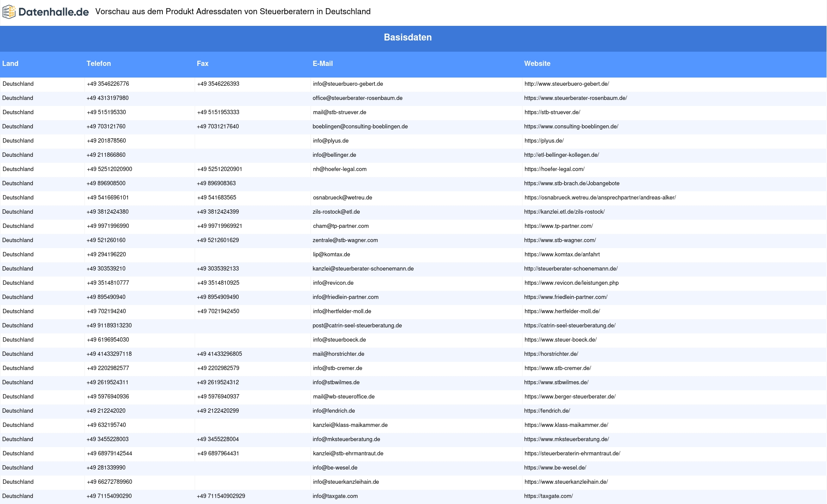Click email info@steuerbuero-gebert.de
The height and width of the screenshot is (504, 827).
click(x=348, y=84)
